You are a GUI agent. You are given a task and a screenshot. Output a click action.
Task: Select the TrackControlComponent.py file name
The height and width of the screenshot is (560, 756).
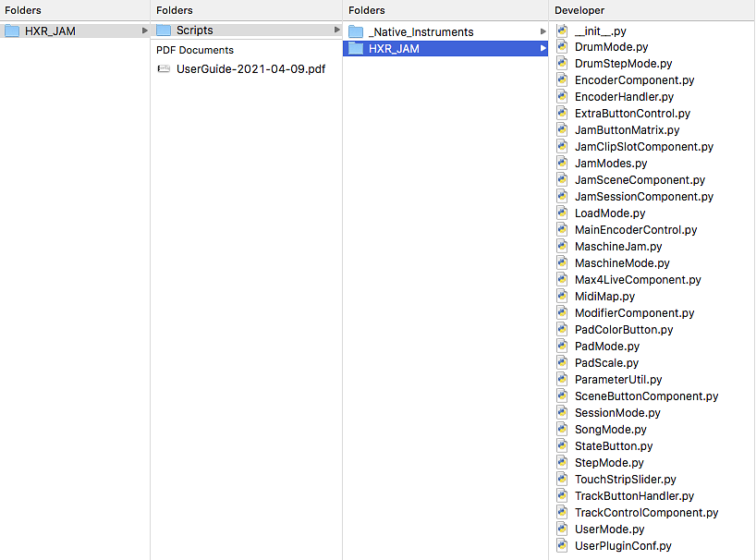pyautogui.click(x=647, y=512)
